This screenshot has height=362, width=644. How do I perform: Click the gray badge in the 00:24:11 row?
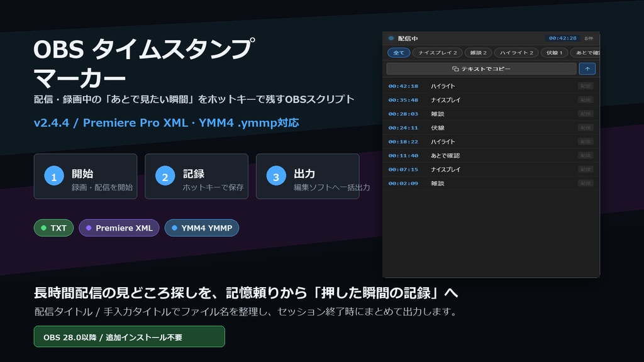(x=586, y=128)
